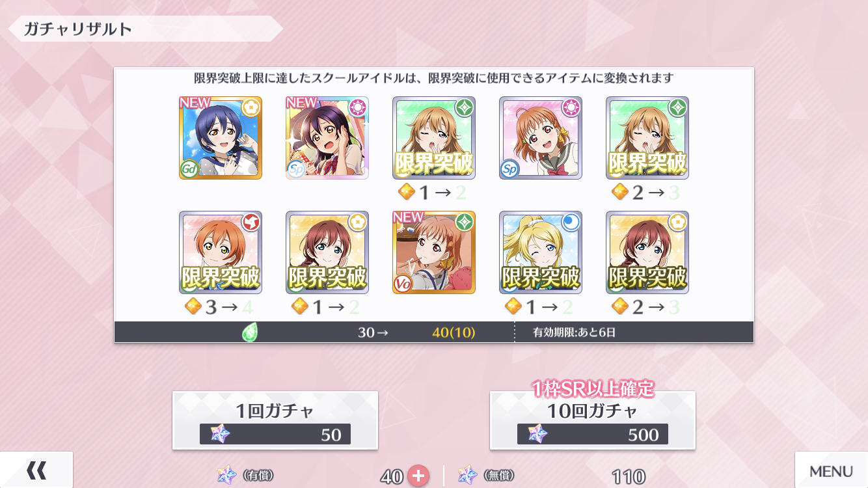Pull 1回ガチャ for 50 stars

point(275,420)
